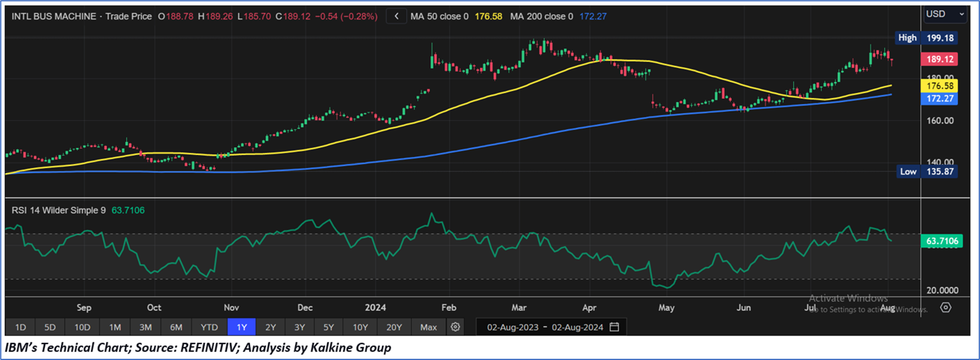Click the MA 50 close indicator label
The height and width of the screenshot is (360, 980).
click(x=439, y=16)
